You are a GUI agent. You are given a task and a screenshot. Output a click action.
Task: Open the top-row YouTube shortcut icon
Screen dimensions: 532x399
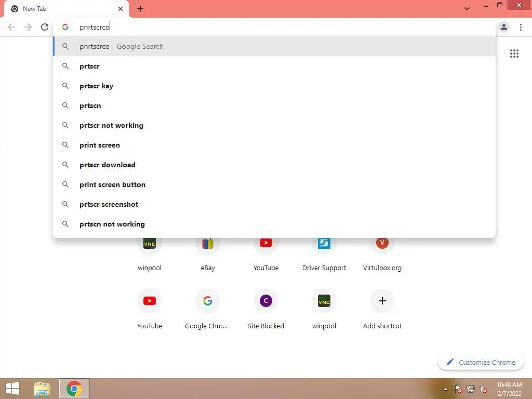(266, 243)
